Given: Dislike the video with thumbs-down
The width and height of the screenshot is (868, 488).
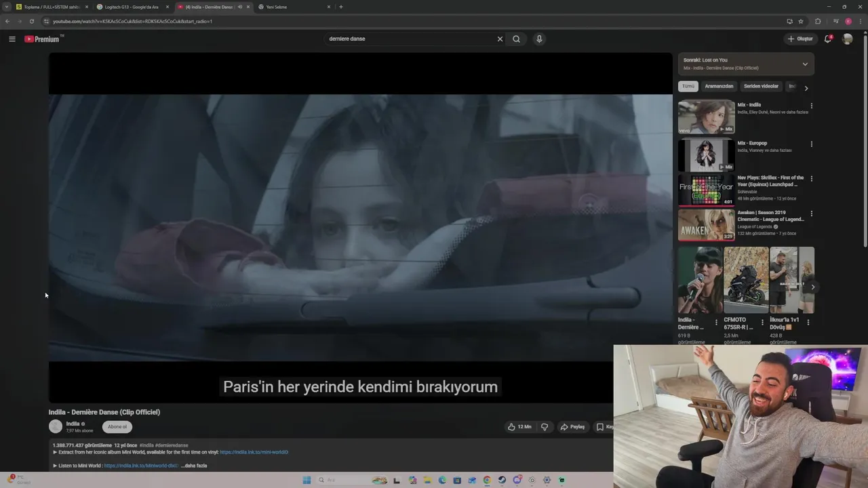Looking at the screenshot, I should pos(545,427).
